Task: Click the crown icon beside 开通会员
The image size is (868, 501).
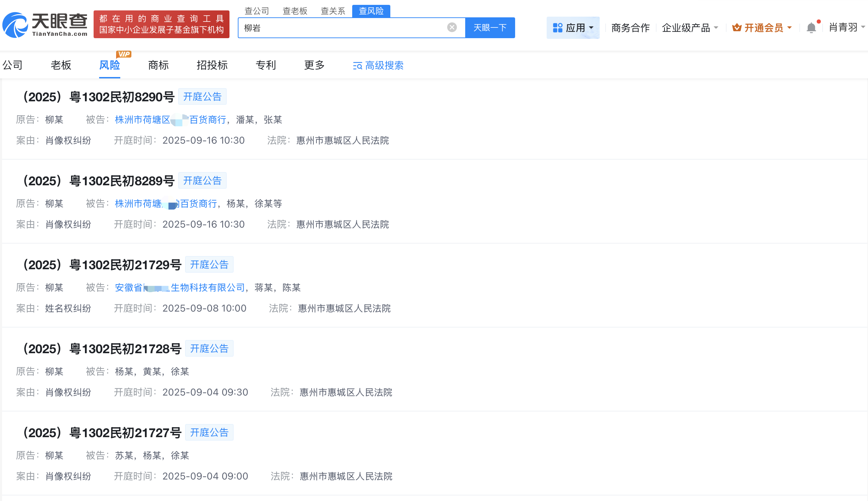Action: [x=738, y=27]
